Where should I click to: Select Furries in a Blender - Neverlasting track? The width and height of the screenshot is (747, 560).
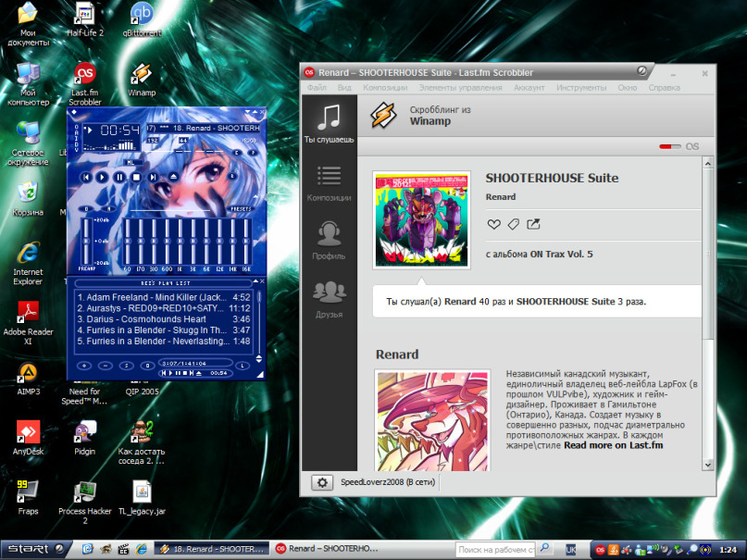[x=164, y=341]
